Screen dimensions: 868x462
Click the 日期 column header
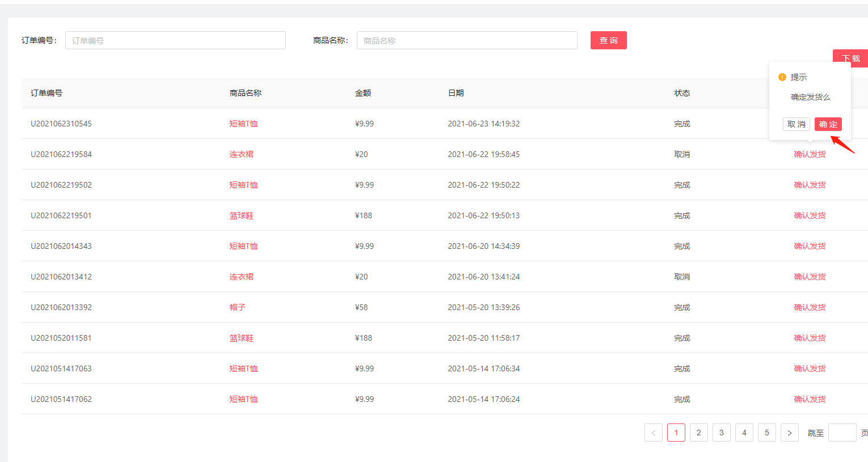(456, 93)
